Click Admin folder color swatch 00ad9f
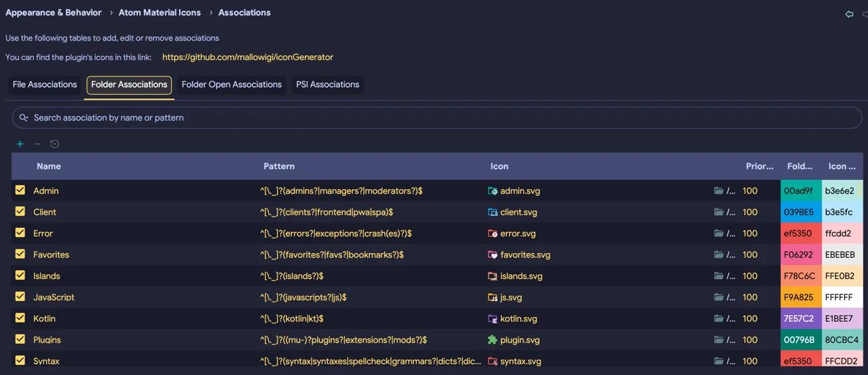This screenshot has height=375, width=868. (x=801, y=190)
